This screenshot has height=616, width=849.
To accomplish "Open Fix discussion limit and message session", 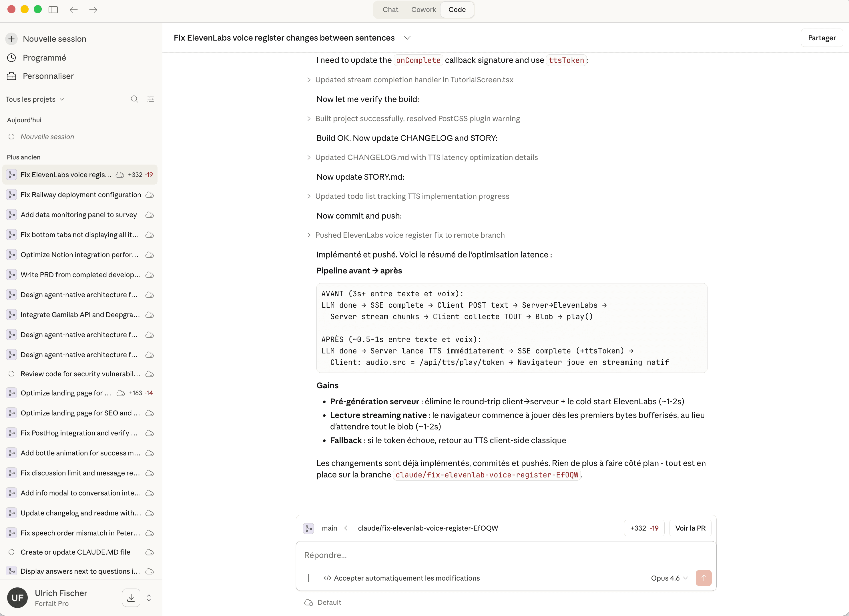I will coord(80,473).
